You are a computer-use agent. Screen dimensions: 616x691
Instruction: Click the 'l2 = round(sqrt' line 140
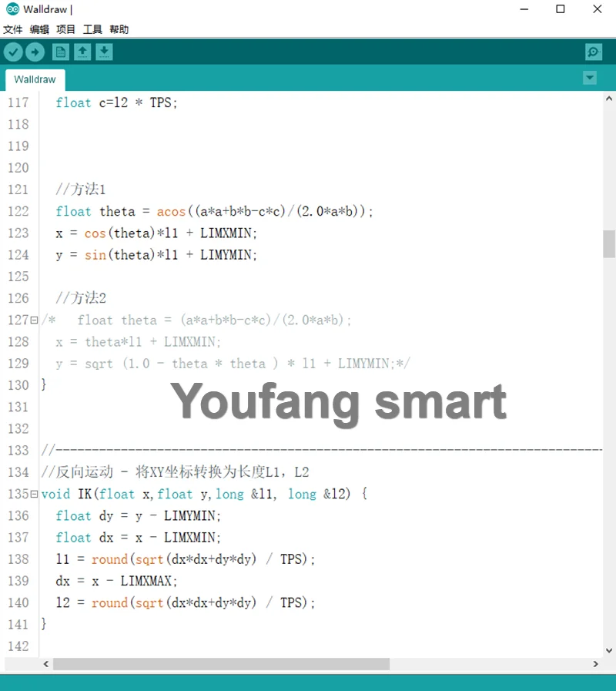coord(185,603)
